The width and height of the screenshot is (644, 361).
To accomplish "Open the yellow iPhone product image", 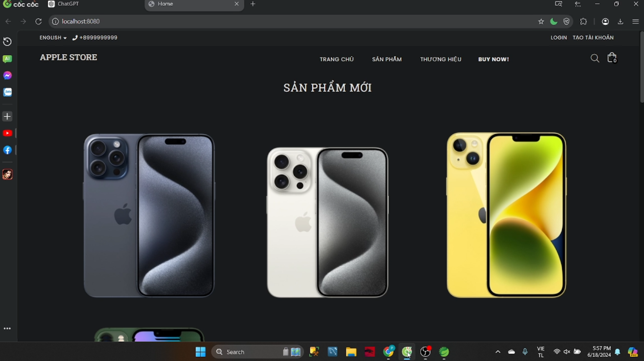I will click(506, 215).
